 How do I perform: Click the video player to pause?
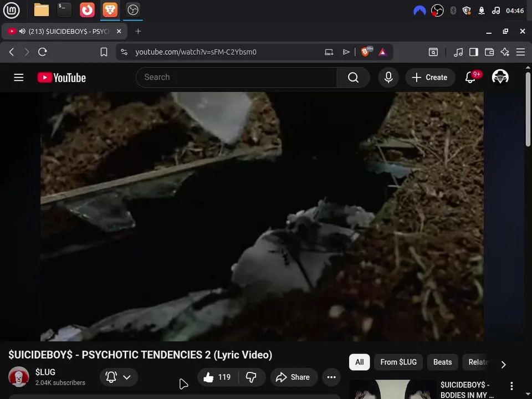tap(262, 217)
